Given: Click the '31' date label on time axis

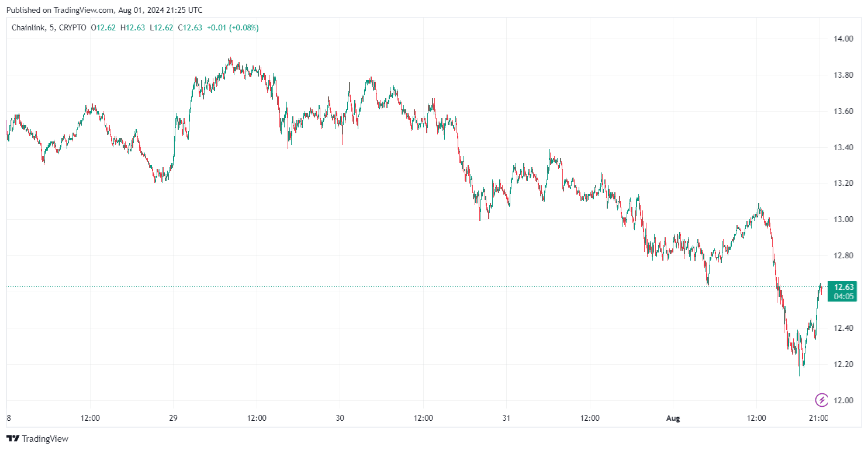Looking at the screenshot, I should (x=506, y=418).
